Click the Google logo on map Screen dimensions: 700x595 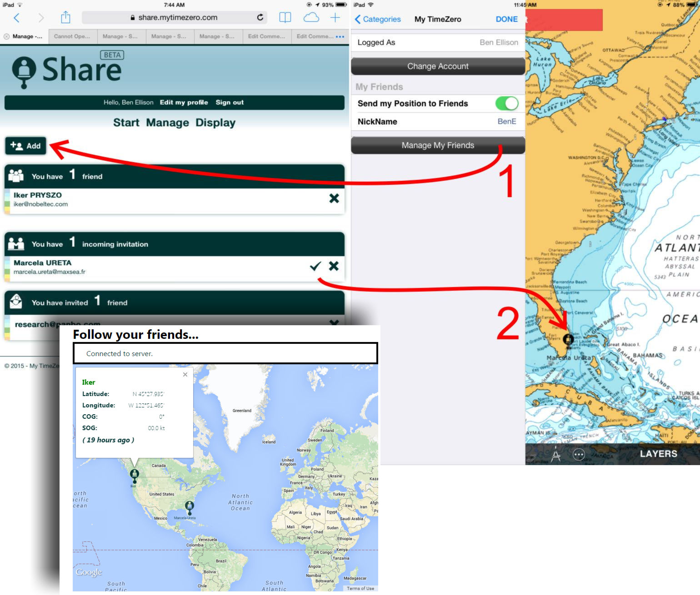[89, 572]
